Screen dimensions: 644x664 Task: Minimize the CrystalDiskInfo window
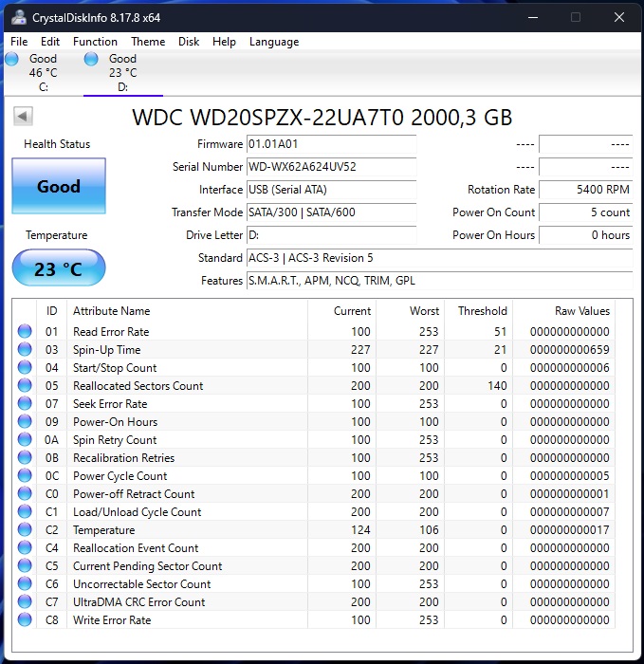[533, 17]
